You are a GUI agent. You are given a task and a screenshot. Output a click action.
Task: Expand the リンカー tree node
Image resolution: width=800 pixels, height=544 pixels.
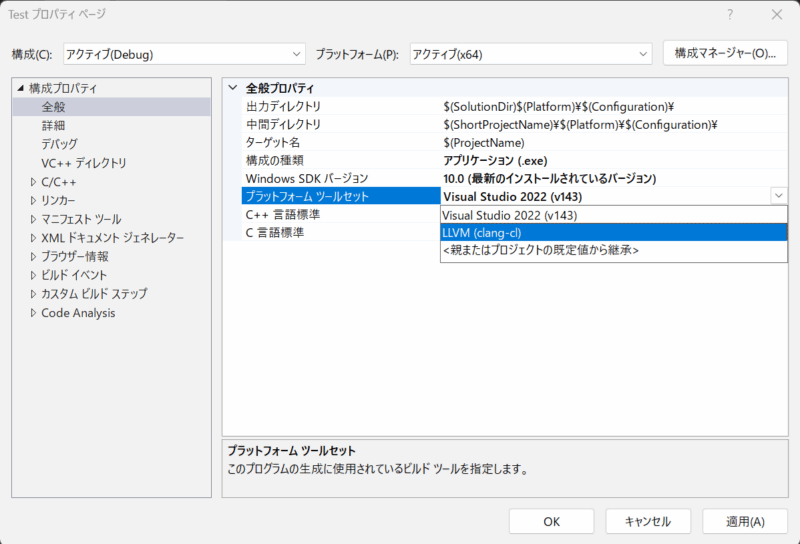[x=33, y=200]
